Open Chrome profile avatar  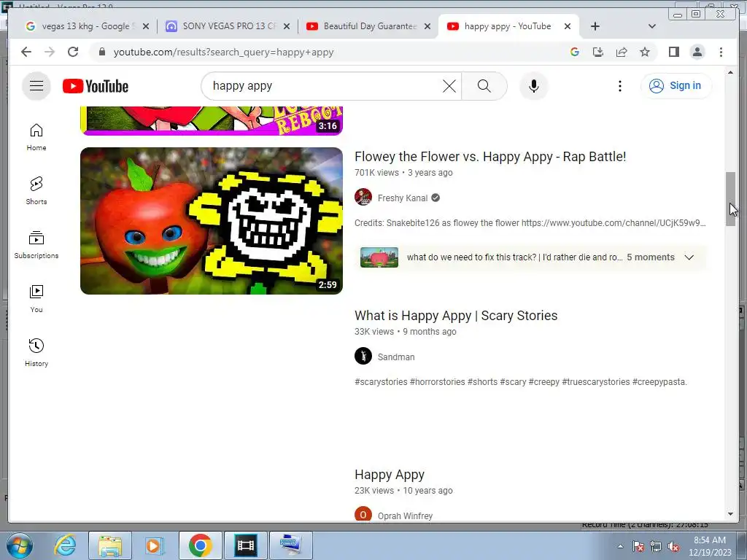click(697, 52)
